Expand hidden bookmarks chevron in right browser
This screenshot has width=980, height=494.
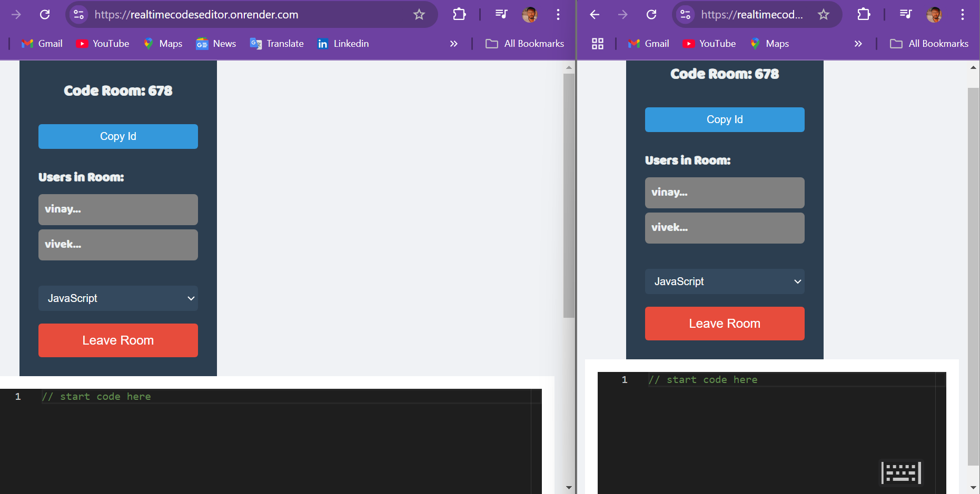pyautogui.click(x=858, y=44)
